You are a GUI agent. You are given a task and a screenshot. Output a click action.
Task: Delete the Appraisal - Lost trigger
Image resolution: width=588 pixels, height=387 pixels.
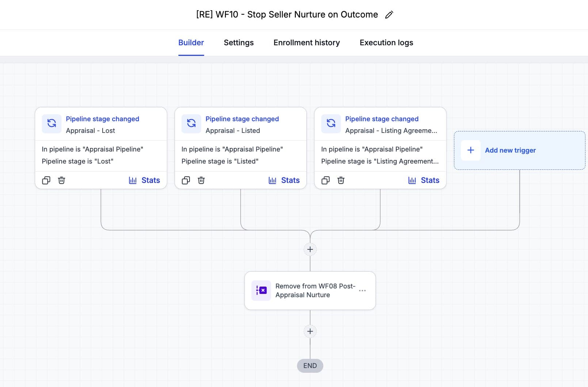[x=62, y=180]
